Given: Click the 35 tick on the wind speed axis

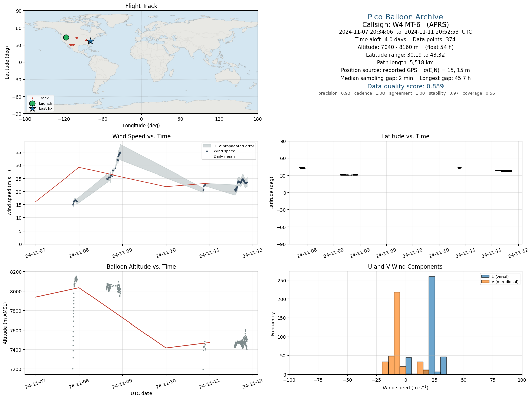Looking at the screenshot, I should (19, 152).
